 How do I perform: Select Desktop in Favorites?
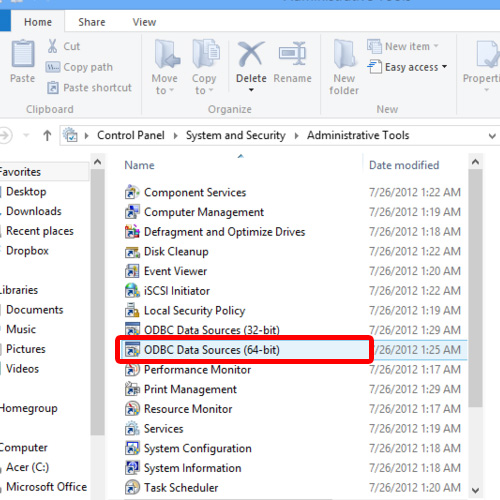[x=26, y=192]
